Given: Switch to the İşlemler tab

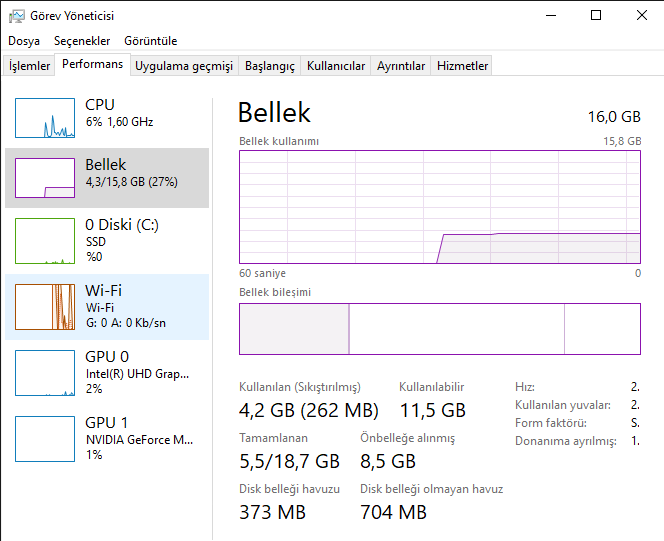Looking at the screenshot, I should pyautogui.click(x=30, y=66).
